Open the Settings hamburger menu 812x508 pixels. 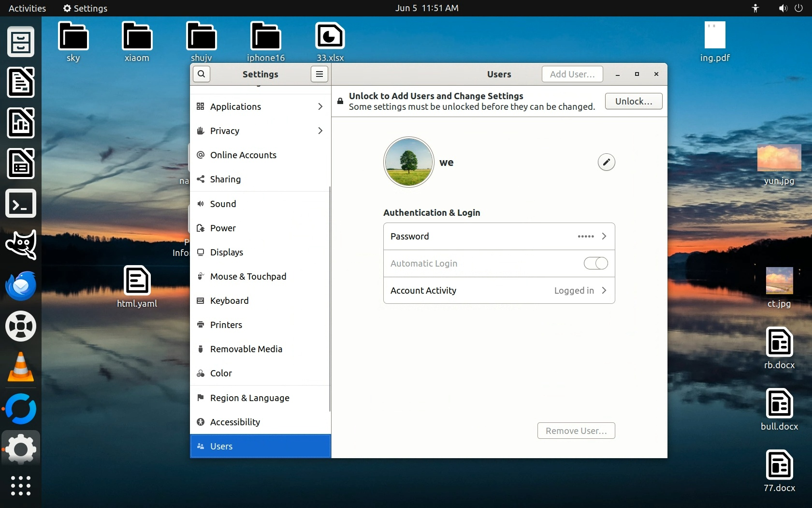pos(319,74)
